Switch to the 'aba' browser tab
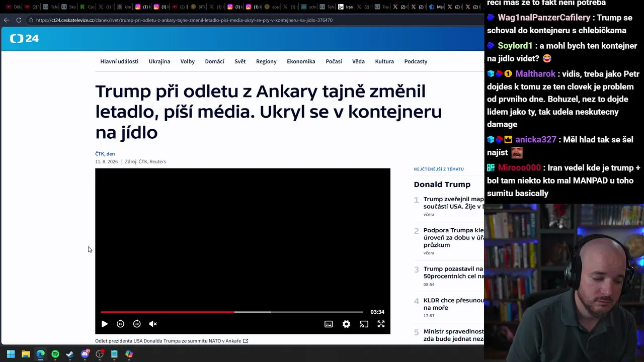This screenshot has height=362, width=644. [271, 7]
